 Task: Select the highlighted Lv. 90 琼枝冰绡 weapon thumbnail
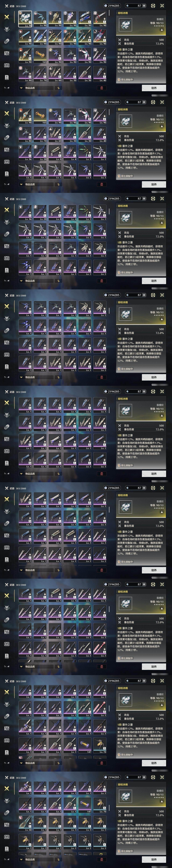pyautogui.click(x=25, y=19)
